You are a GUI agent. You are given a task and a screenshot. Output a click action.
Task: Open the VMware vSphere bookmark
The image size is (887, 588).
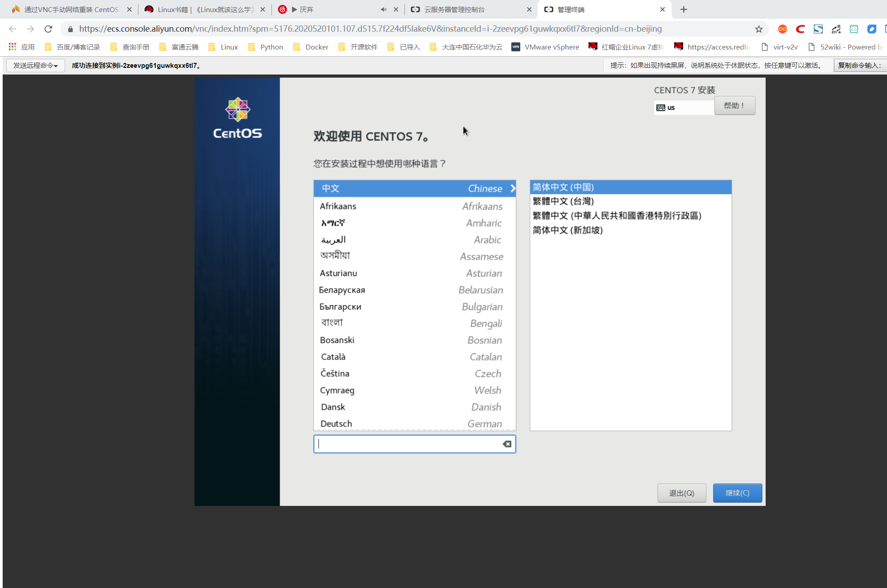(545, 47)
